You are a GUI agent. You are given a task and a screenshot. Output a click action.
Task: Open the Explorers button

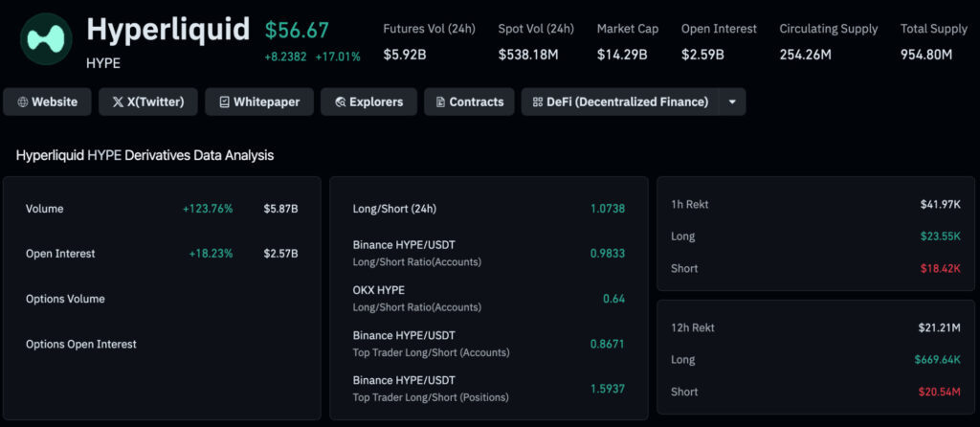click(x=368, y=101)
